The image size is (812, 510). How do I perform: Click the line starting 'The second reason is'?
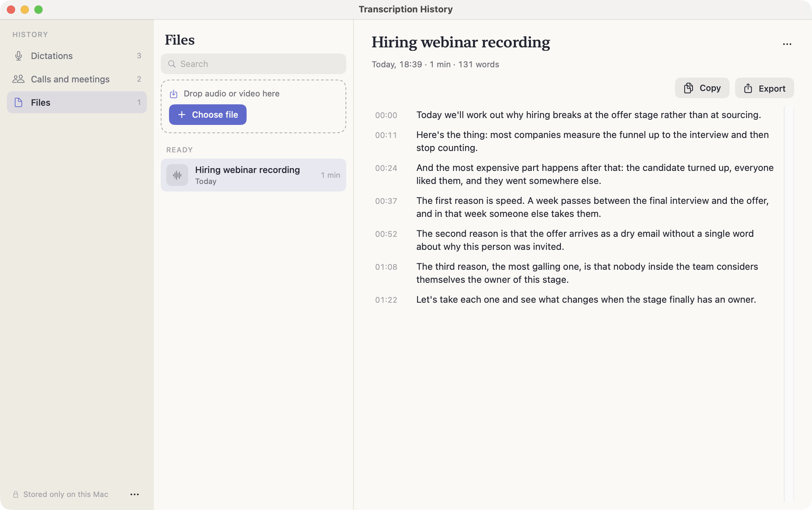click(x=585, y=240)
